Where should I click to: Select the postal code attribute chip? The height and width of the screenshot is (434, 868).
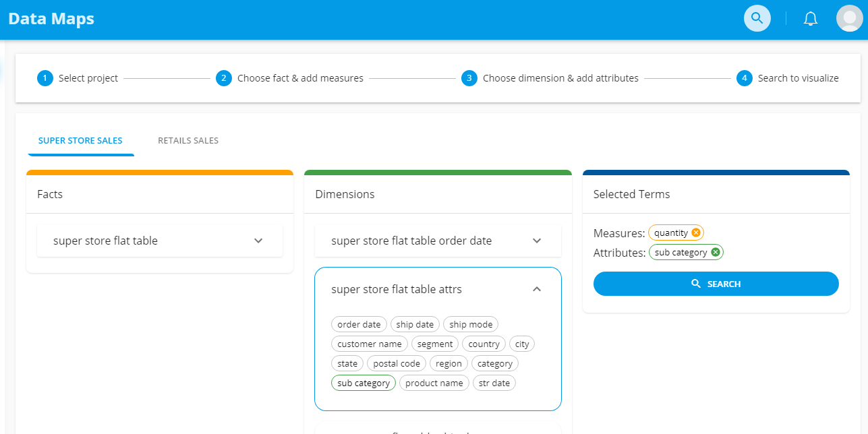(397, 363)
